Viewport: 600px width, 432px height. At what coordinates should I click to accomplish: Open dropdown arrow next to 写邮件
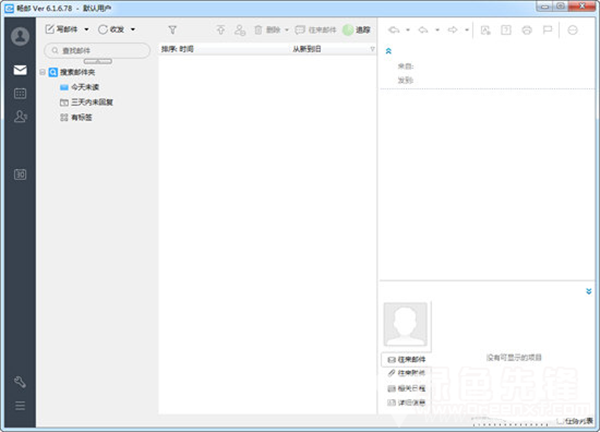coord(86,29)
